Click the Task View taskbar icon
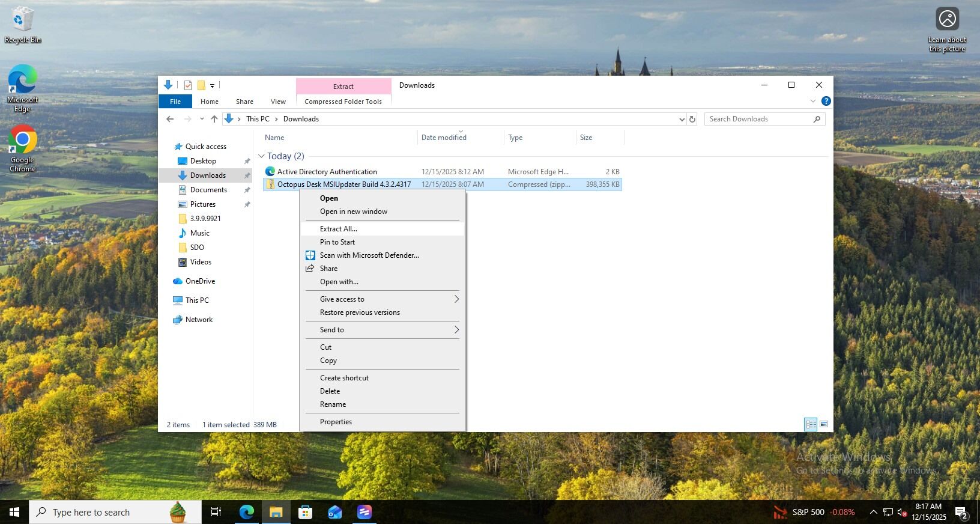Image resolution: width=980 pixels, height=524 pixels. (216, 512)
